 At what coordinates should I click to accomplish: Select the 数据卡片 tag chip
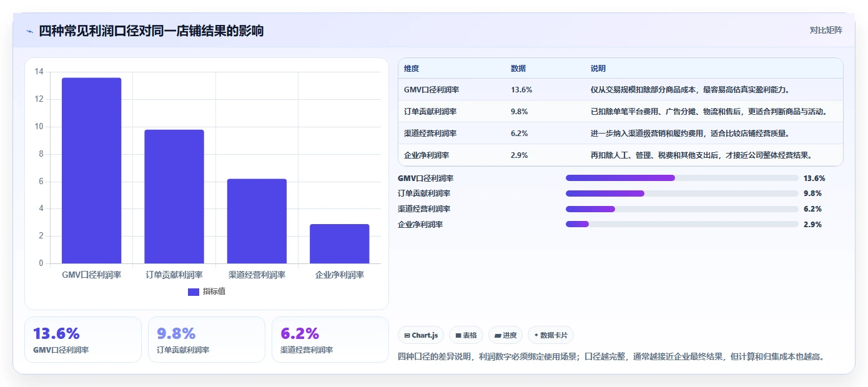coord(551,335)
